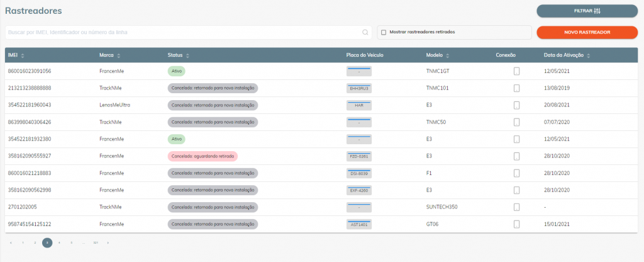Open the FILTRAR filter panel
This screenshot has width=644, height=262.
pyautogui.click(x=587, y=11)
